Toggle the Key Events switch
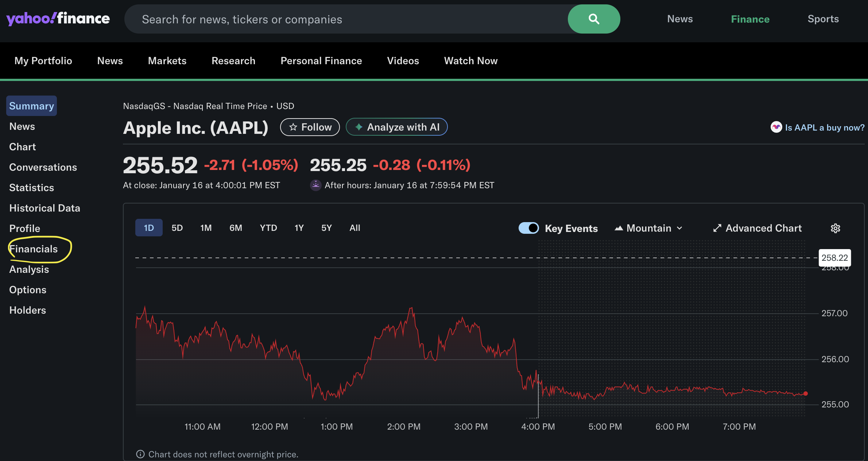Screen dimensions: 868x461 pyautogui.click(x=528, y=228)
